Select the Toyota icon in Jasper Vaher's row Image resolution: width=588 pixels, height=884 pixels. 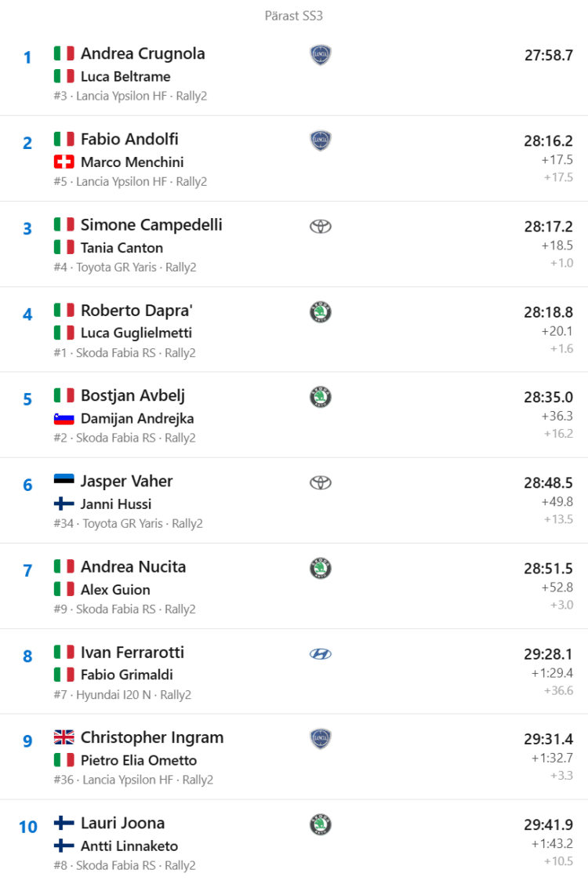[x=320, y=483]
